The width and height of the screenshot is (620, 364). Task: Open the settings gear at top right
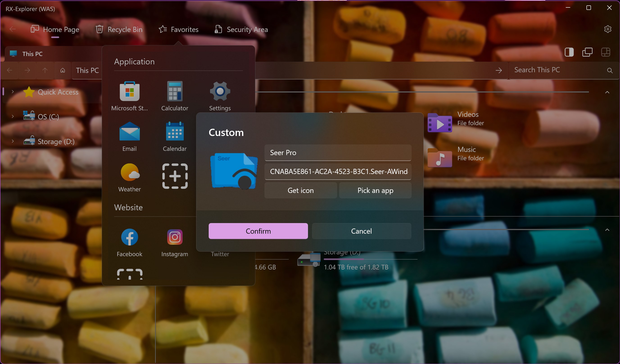click(608, 29)
